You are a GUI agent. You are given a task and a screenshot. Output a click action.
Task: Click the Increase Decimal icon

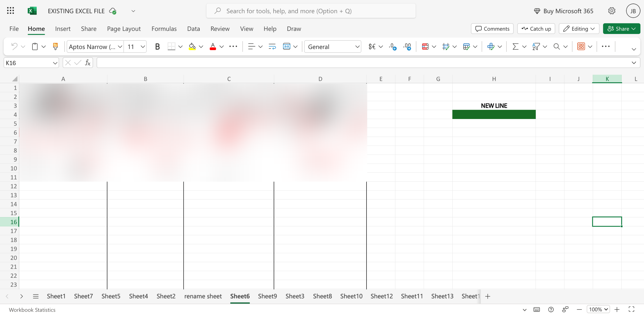(x=392, y=47)
